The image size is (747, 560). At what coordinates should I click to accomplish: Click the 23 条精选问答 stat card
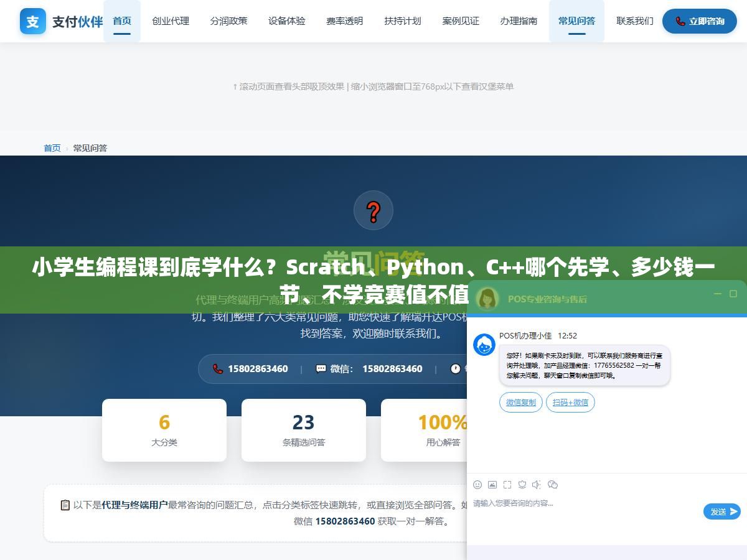click(304, 430)
